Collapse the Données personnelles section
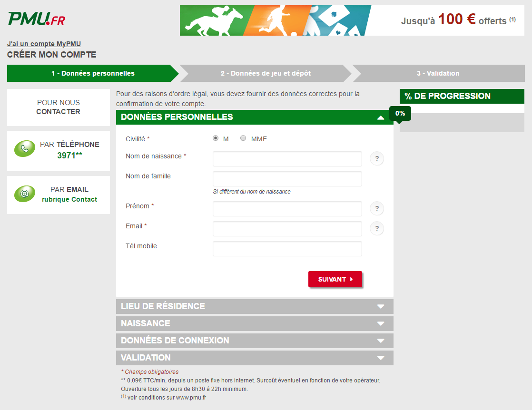The image size is (532, 410). 380,117
